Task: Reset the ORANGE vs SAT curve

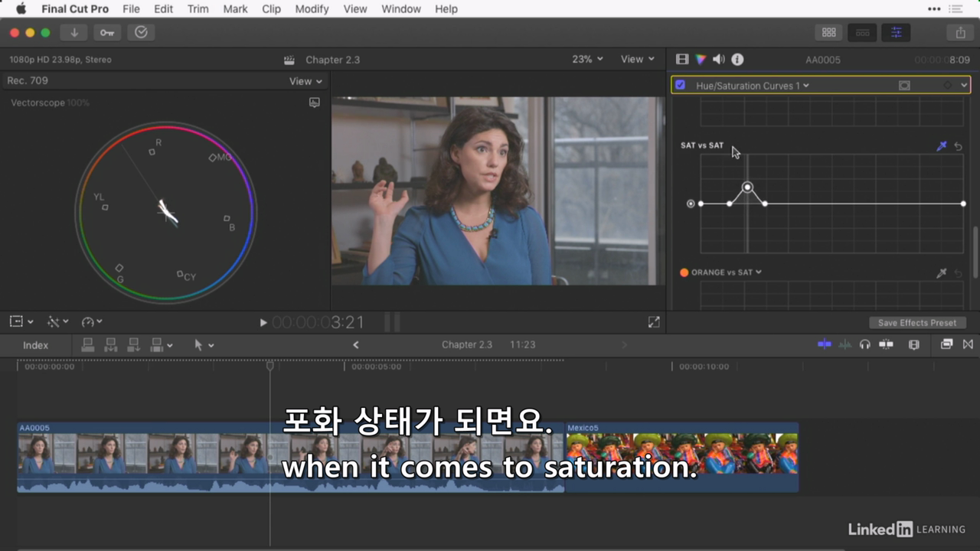Action: (x=958, y=273)
